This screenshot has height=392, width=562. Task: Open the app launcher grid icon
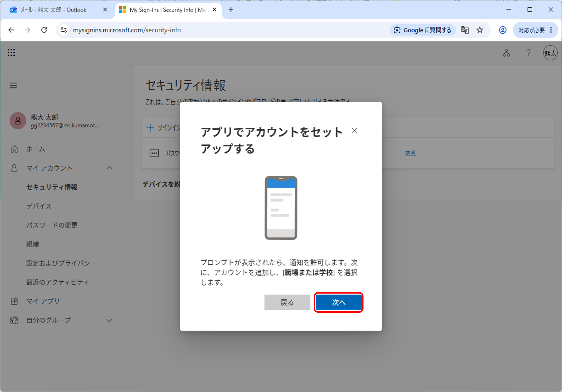[11, 52]
